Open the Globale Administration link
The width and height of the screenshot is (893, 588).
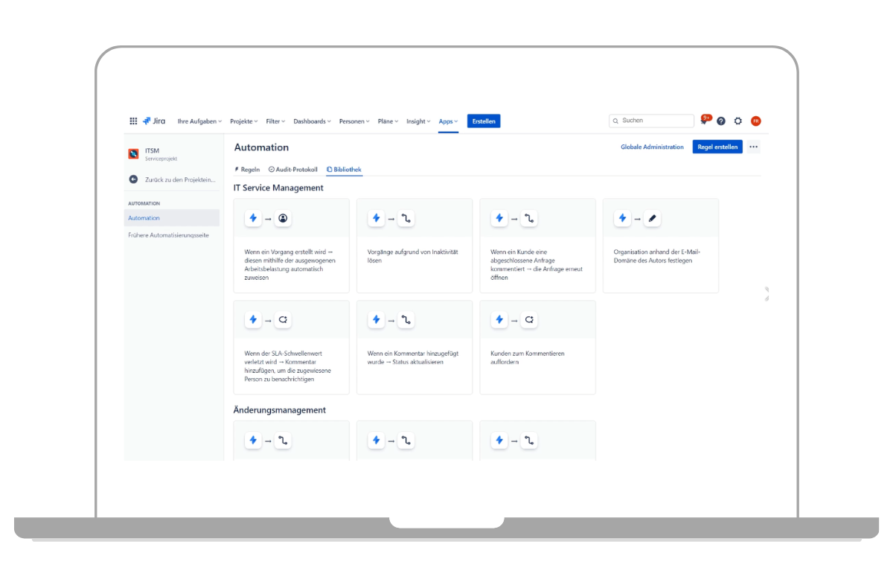point(652,147)
